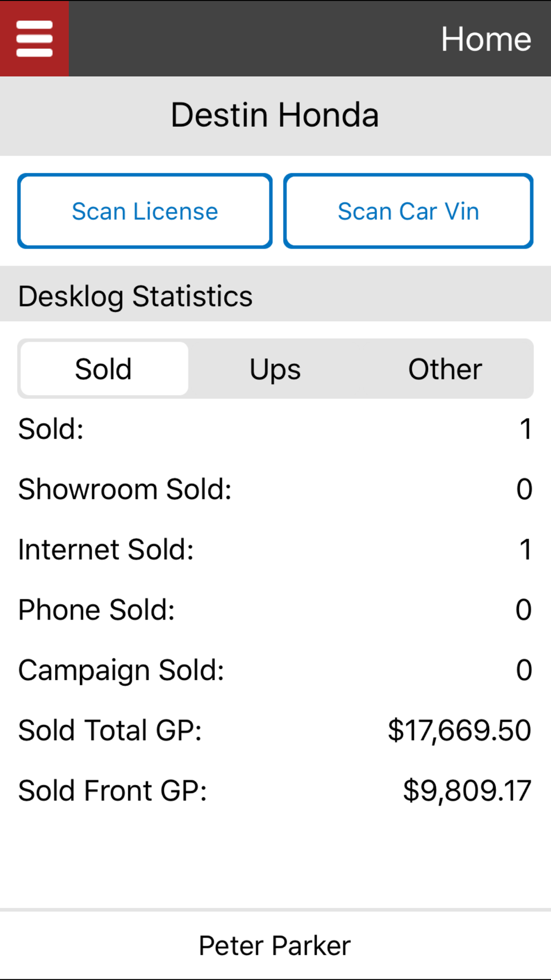
Task: Tap the $17,669.50 total GP value
Action: tap(459, 730)
